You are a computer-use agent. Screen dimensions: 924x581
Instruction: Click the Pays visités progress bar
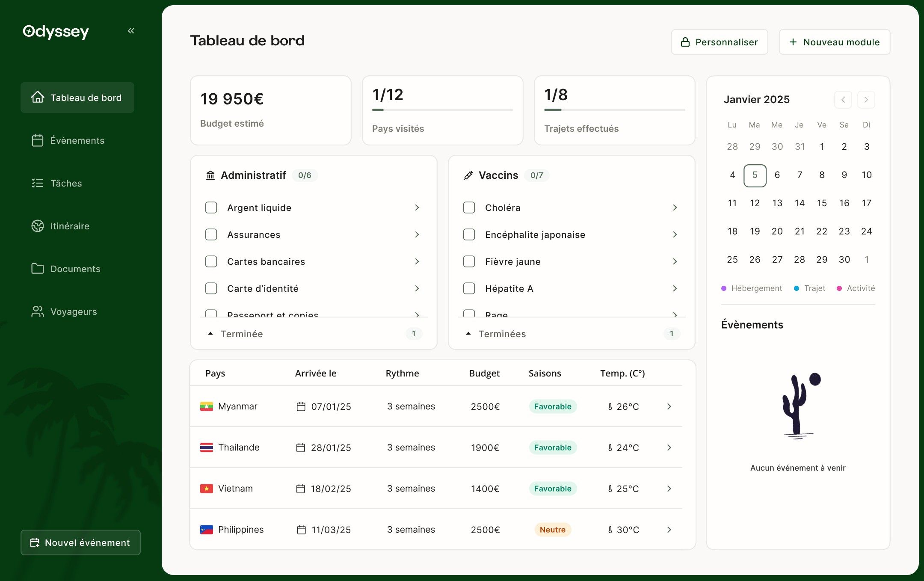tap(442, 110)
